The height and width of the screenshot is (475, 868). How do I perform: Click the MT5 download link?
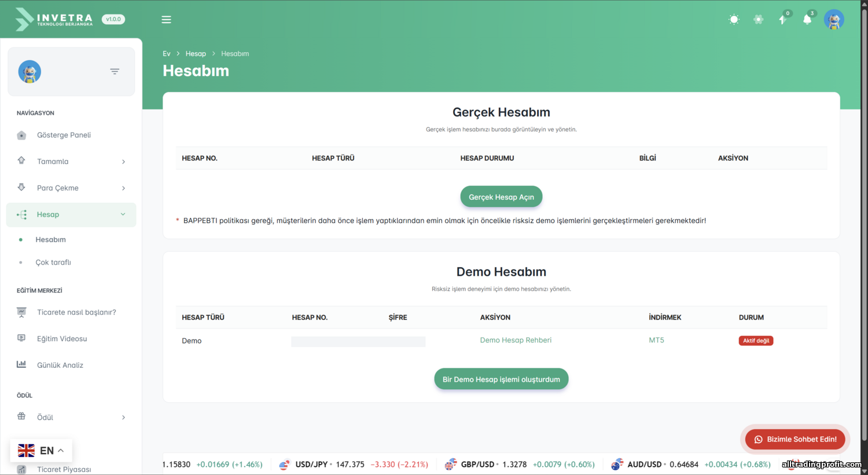(x=656, y=341)
